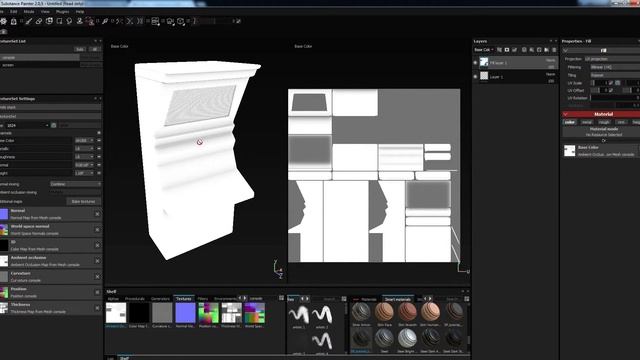This screenshot has height=360, width=640.
Task: Click the Base Color texture swatch in Properties
Action: [569, 151]
